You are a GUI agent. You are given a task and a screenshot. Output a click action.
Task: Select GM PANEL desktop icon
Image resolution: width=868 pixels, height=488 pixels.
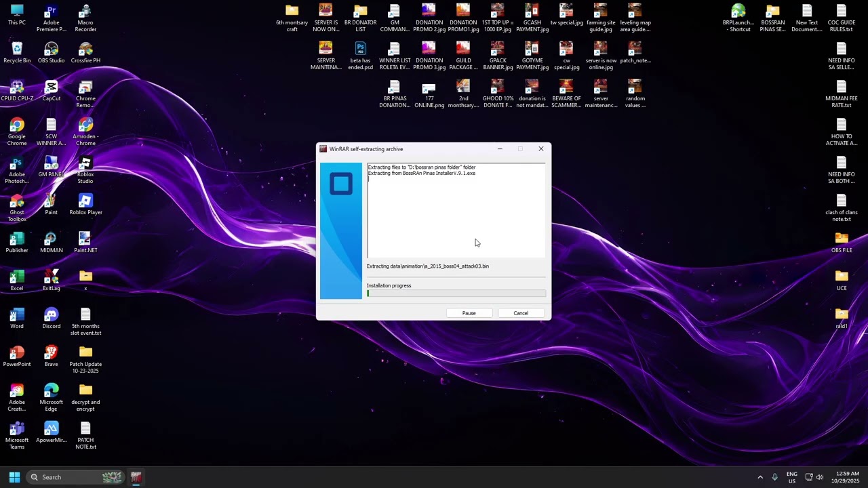(52, 167)
